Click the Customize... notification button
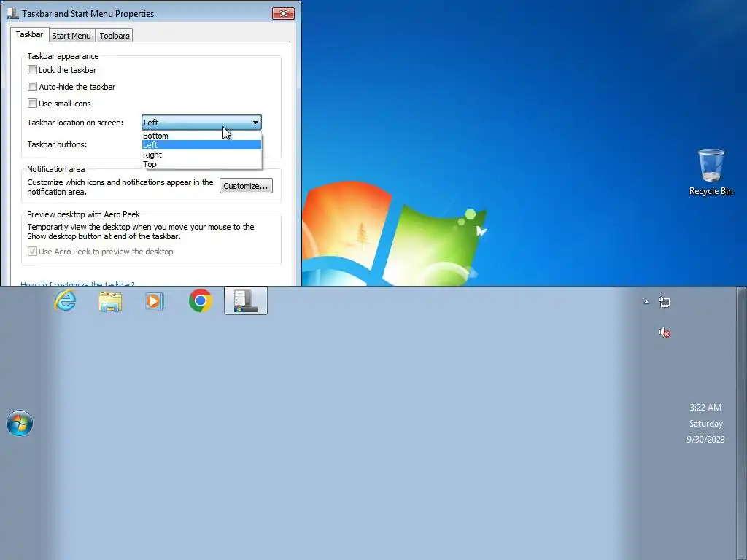Image resolution: width=747 pixels, height=560 pixels. [x=246, y=186]
